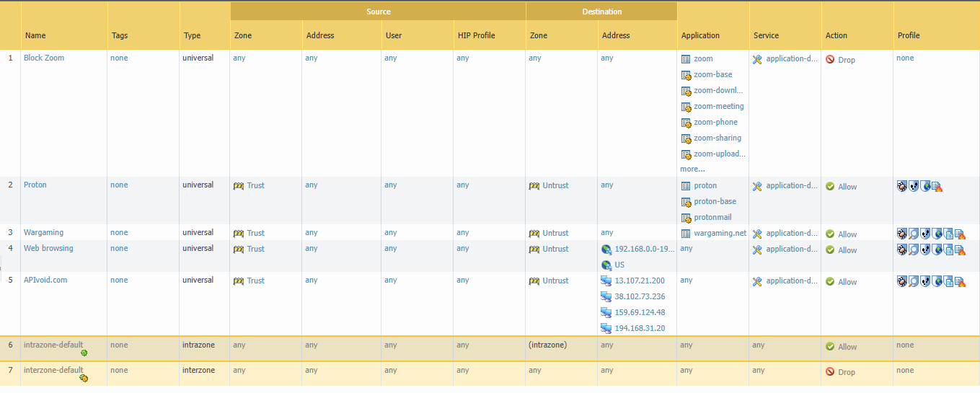Click the green gear icon on intrazone-default
Image resolution: width=980 pixels, height=393 pixels.
[x=84, y=353]
